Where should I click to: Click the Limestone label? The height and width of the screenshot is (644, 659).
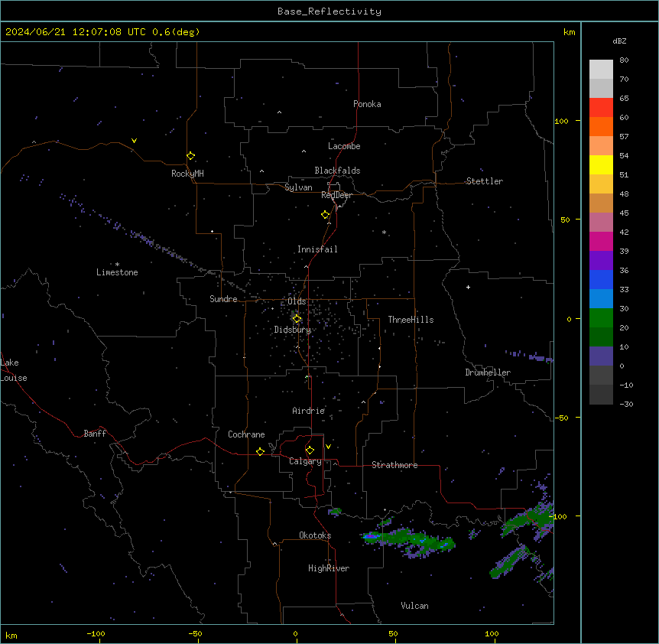117,272
